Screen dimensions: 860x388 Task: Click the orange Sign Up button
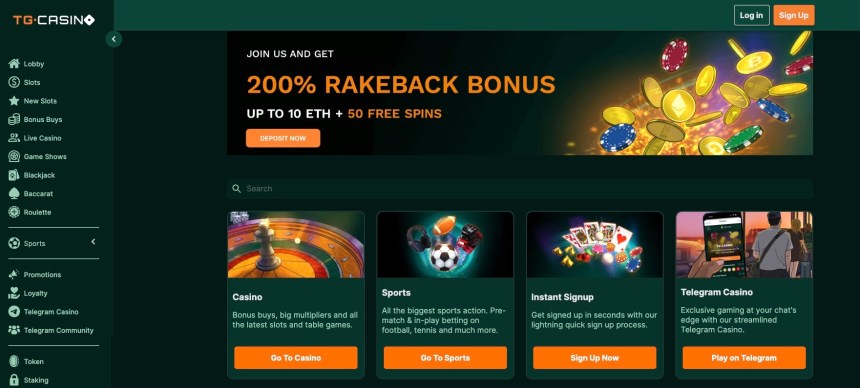point(794,15)
